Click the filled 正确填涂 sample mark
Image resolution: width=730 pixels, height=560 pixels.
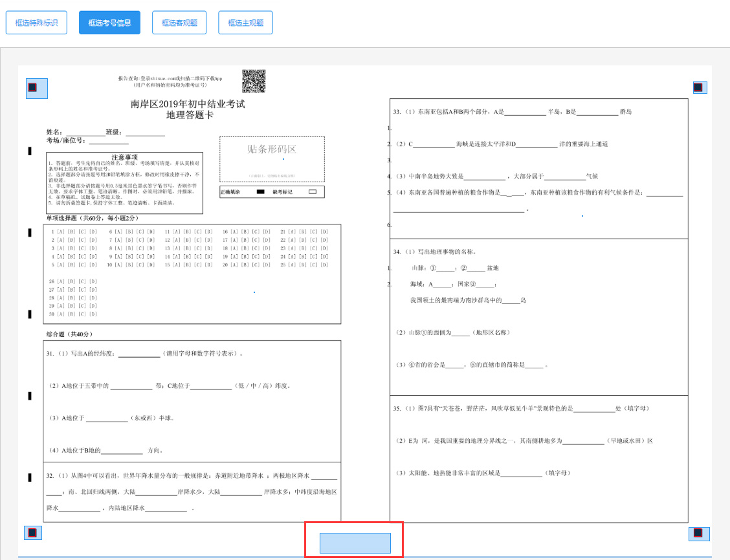point(260,192)
